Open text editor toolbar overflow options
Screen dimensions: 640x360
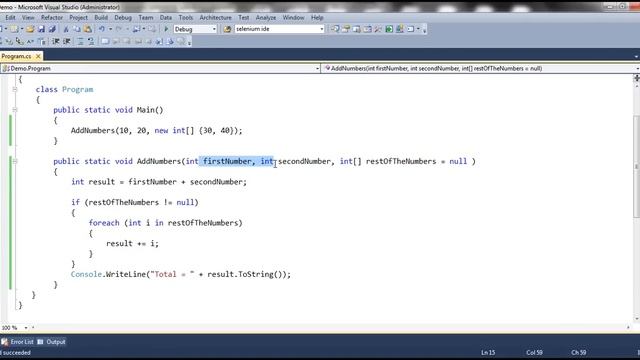189,42
